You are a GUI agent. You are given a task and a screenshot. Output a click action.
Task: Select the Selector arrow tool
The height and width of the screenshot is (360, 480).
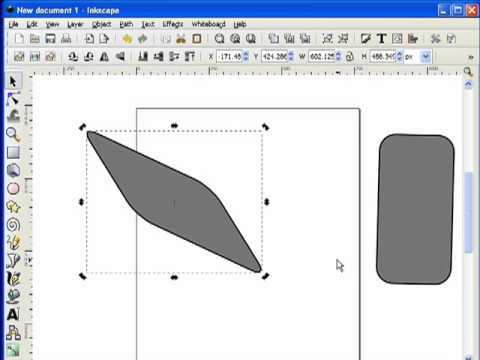[13, 81]
